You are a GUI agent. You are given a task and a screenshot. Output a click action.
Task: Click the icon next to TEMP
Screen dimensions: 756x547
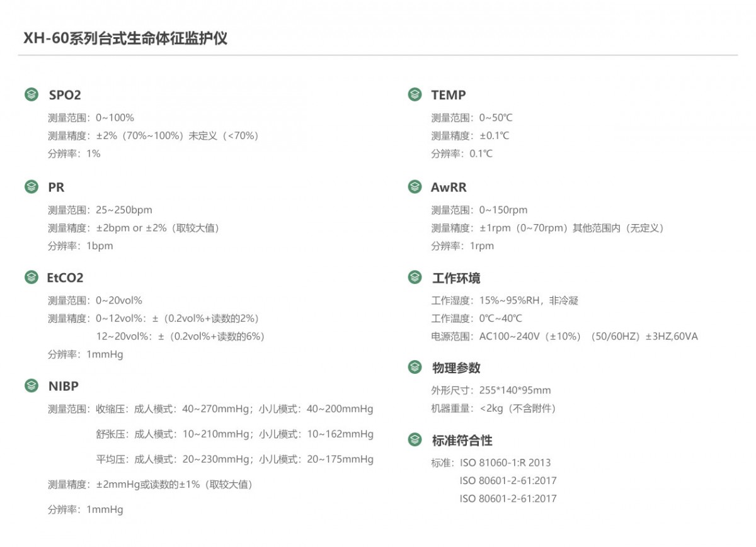coord(415,95)
